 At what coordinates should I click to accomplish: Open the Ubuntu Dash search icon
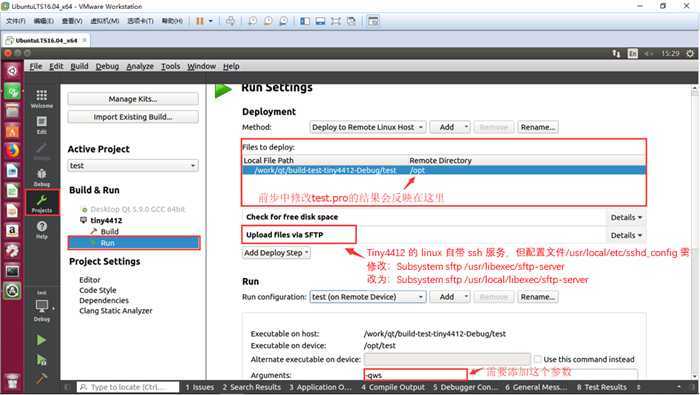coord(12,71)
